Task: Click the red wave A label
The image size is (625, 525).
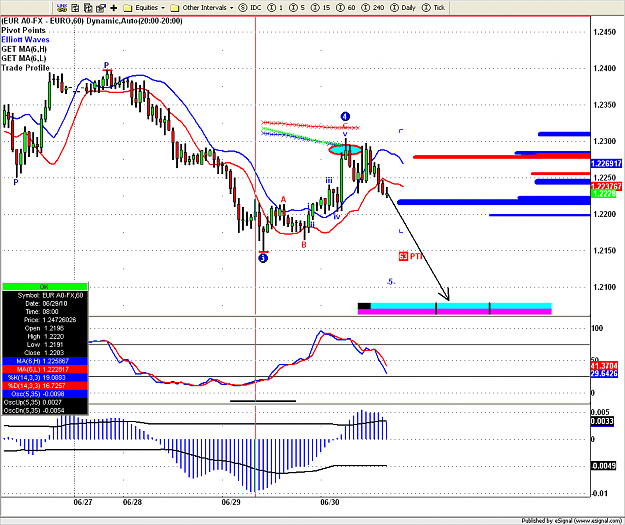Action: click(283, 199)
